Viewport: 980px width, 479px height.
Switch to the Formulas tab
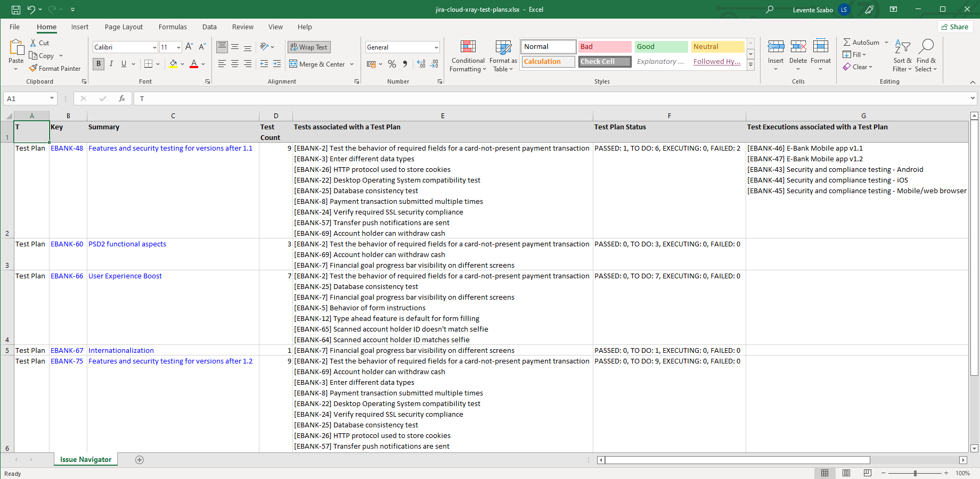[173, 27]
